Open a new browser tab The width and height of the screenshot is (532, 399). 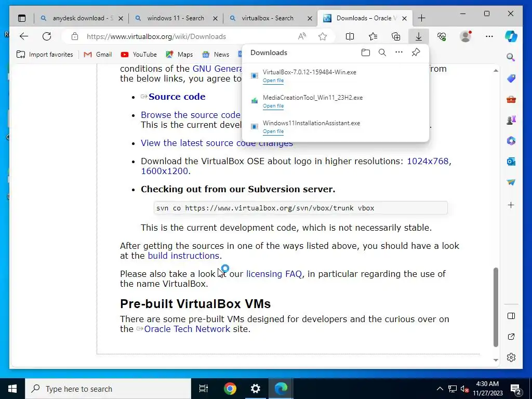[421, 18]
